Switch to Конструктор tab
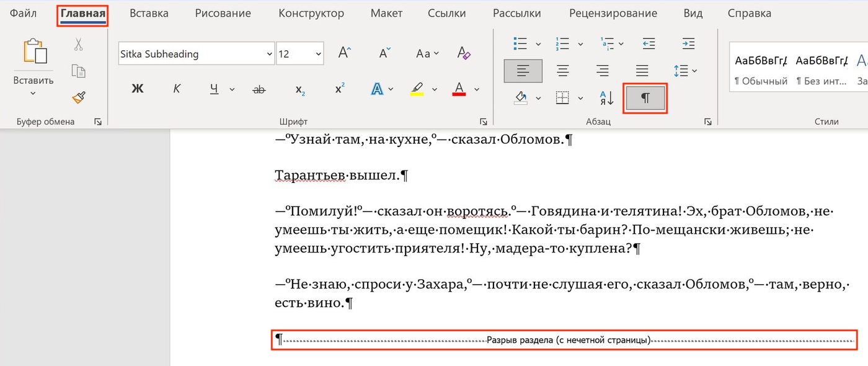Screen dimensions: 868x366 [311, 13]
